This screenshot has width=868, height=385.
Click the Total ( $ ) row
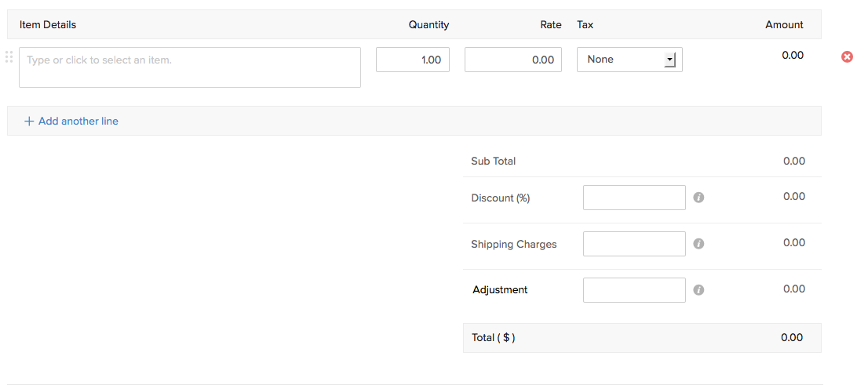(642, 338)
